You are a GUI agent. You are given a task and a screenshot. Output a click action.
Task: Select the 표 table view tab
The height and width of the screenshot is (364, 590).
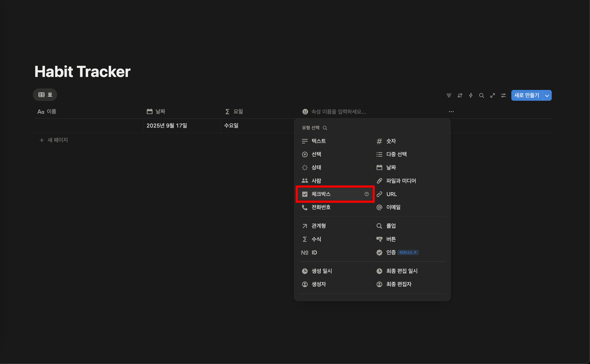[x=45, y=95]
